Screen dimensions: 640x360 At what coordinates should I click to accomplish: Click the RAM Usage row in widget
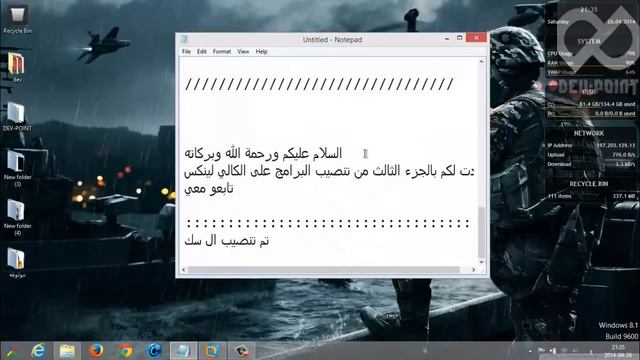[x=591, y=63]
